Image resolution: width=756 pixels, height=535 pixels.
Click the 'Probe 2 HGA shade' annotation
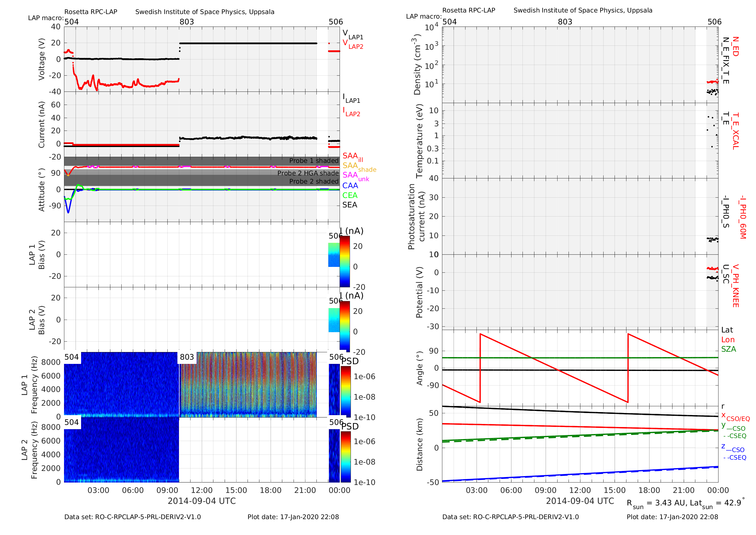[308, 173]
